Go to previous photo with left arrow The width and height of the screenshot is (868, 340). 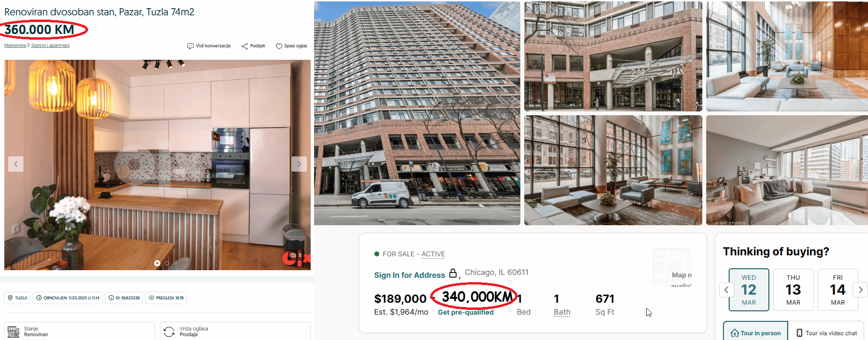(16, 164)
